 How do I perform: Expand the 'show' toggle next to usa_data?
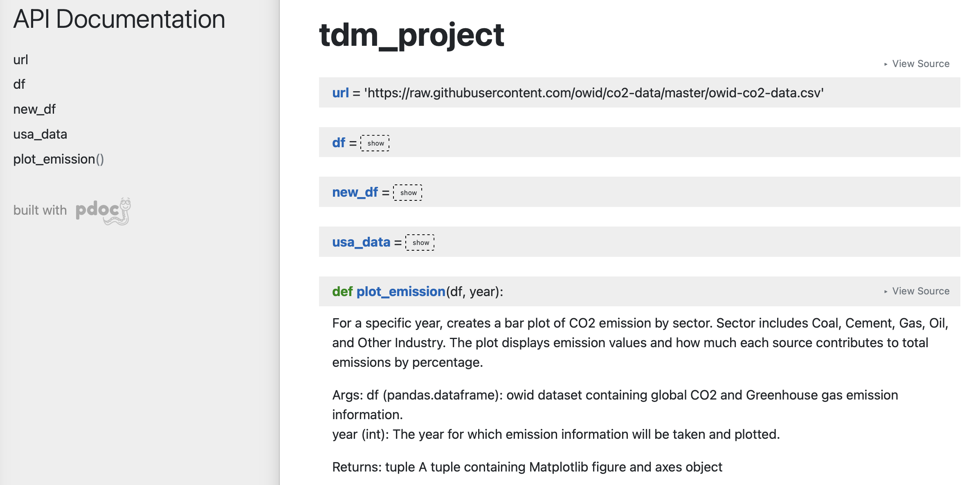pyautogui.click(x=420, y=242)
